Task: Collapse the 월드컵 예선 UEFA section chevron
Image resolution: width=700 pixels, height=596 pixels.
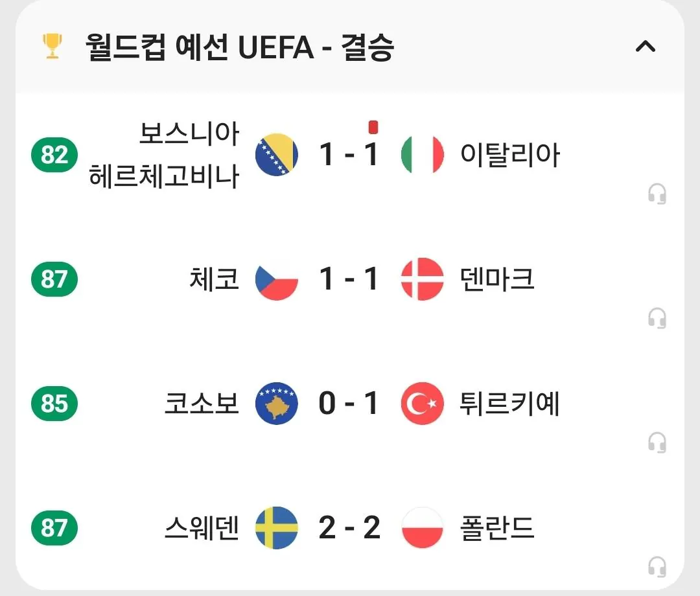Action: click(x=645, y=47)
